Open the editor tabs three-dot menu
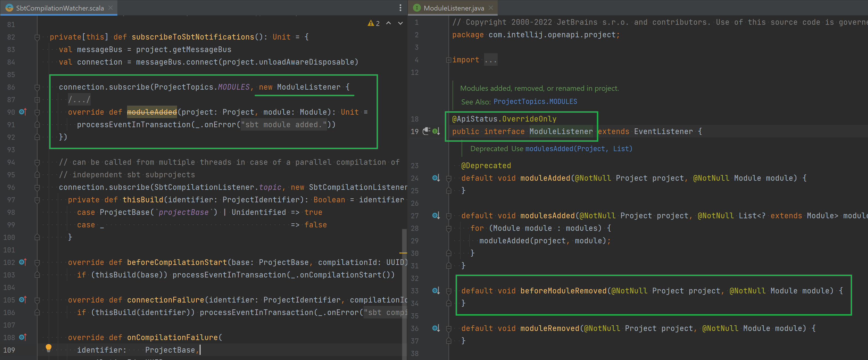The width and height of the screenshot is (868, 360). [400, 8]
